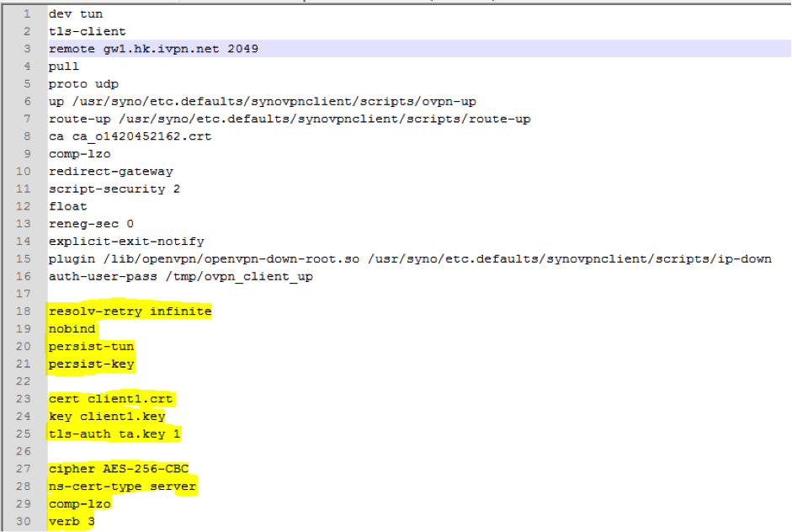Click the 'persist-tun' line

pos(91,347)
